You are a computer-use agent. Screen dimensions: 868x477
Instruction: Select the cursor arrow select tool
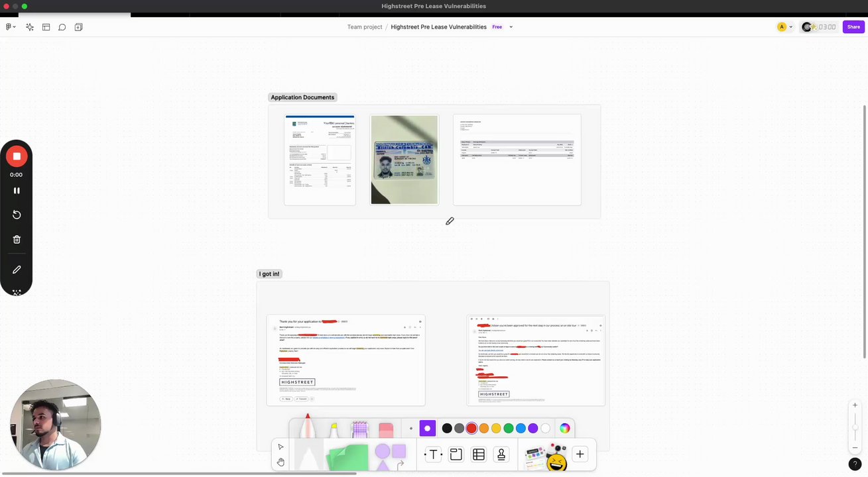tap(281, 447)
